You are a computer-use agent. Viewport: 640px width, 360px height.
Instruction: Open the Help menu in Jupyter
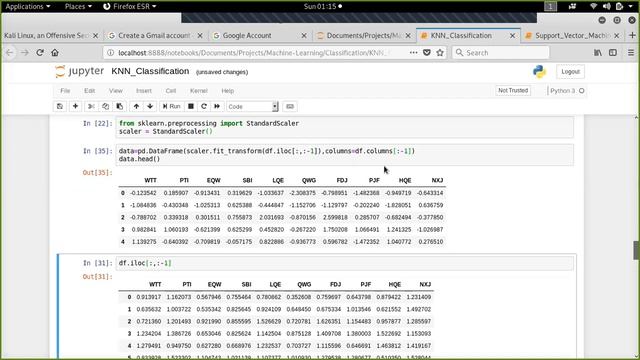pos(227,91)
